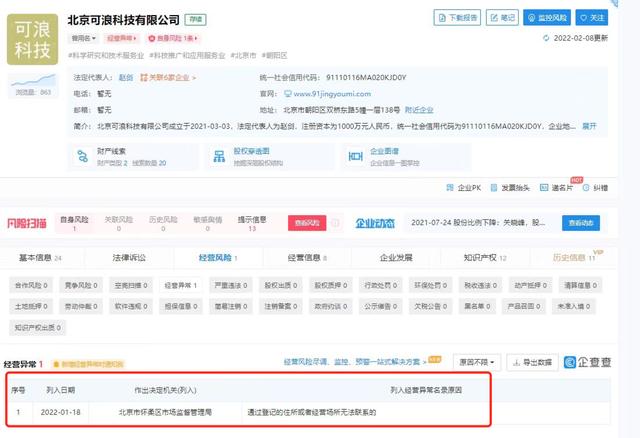Click the 纠错 error correction icon
This screenshot has height=438, width=640.
click(x=586, y=188)
